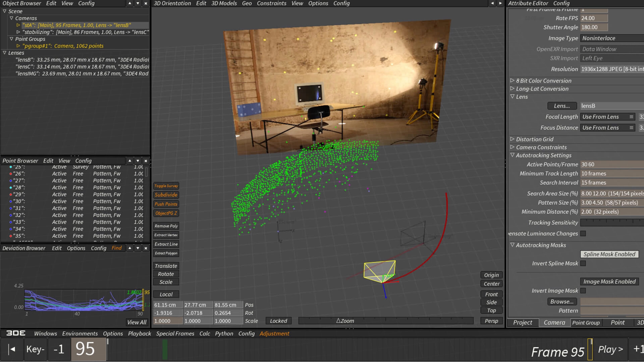Enable the Invert Spline Mask checkbox
Screen dimensions: 644x362
tap(584, 263)
